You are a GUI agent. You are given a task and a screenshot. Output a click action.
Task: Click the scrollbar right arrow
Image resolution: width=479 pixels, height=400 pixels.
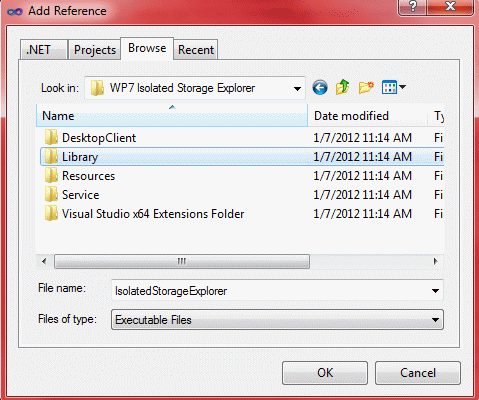tap(435, 261)
